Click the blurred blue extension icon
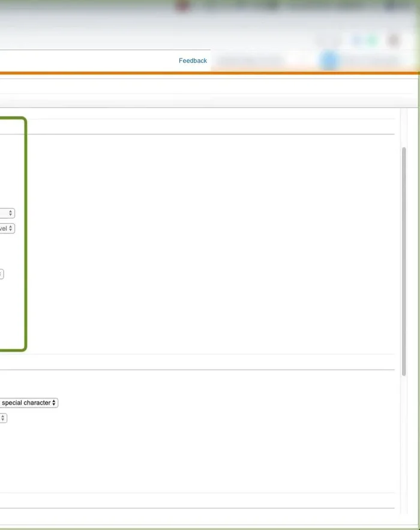The image size is (420, 530). point(358,41)
